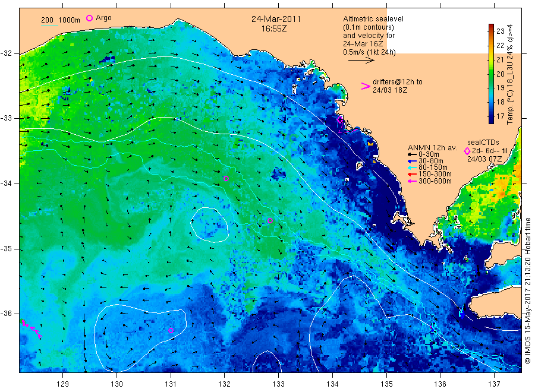Click the 134 longitude axis label

coord(332,384)
